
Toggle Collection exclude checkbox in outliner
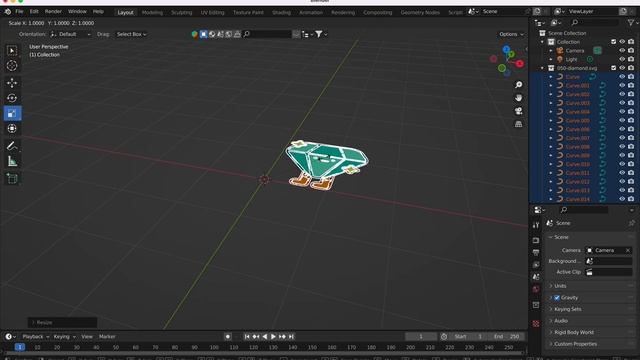(x=613, y=42)
